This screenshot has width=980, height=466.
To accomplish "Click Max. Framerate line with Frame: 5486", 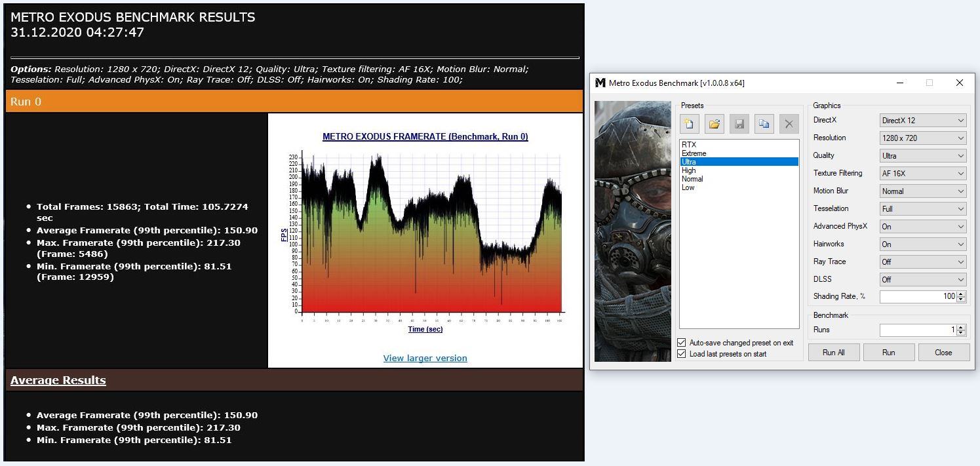I will coord(138,248).
